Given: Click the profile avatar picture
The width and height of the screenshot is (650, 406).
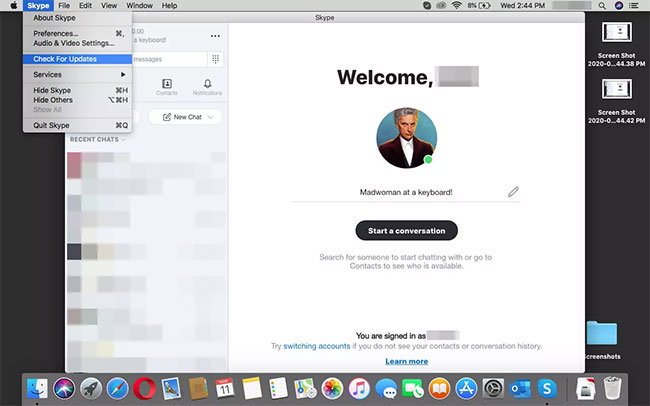Looking at the screenshot, I should [x=406, y=138].
